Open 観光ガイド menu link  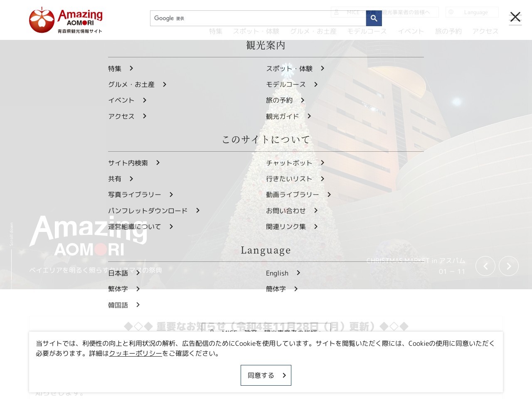tap(288, 116)
